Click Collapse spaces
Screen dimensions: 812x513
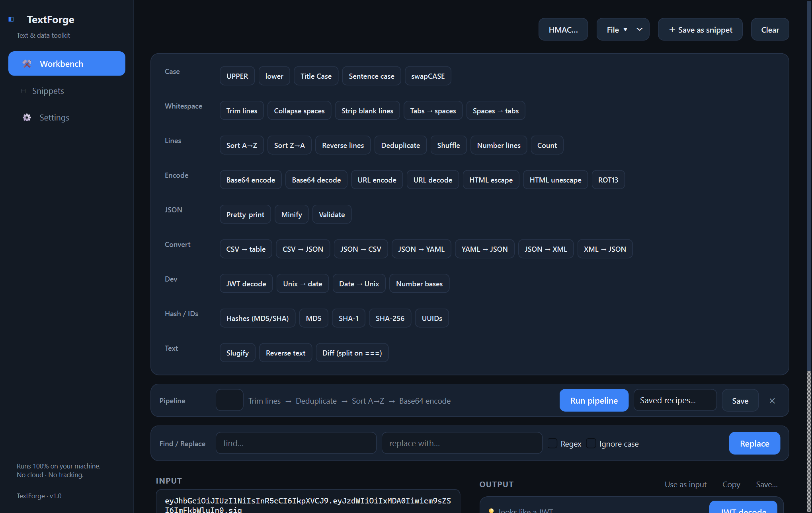point(299,111)
